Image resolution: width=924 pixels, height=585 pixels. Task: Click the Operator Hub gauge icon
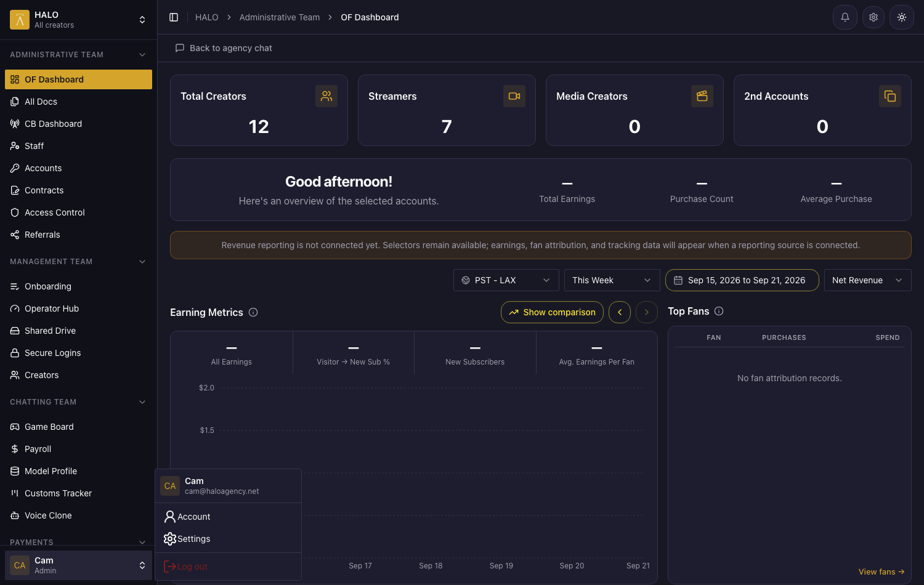pos(15,309)
